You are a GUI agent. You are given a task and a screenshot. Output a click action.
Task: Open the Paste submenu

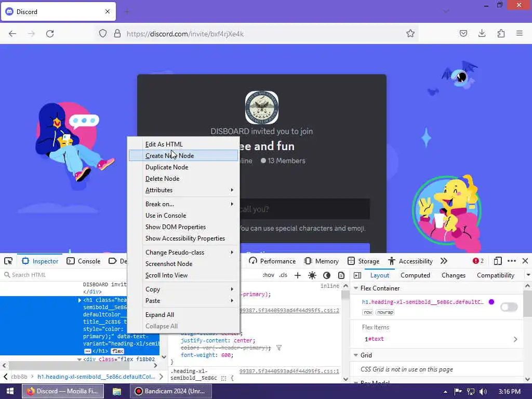coord(183,301)
